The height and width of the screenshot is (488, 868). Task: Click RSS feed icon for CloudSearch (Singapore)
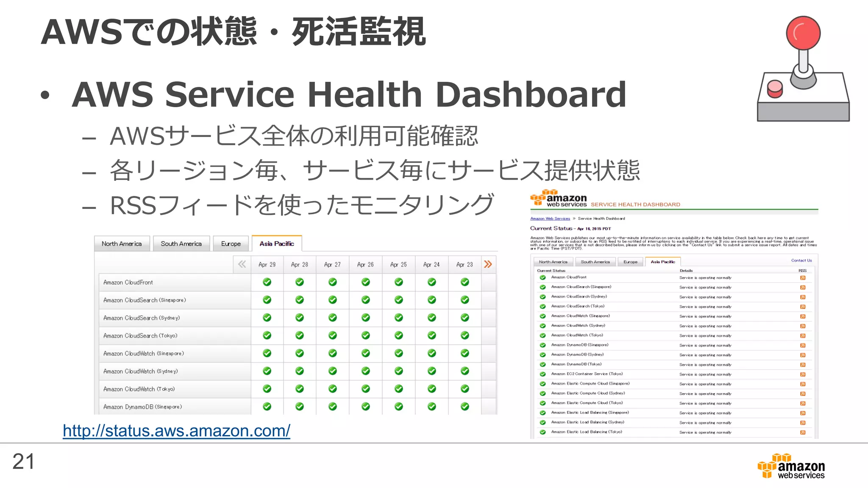[x=803, y=288]
